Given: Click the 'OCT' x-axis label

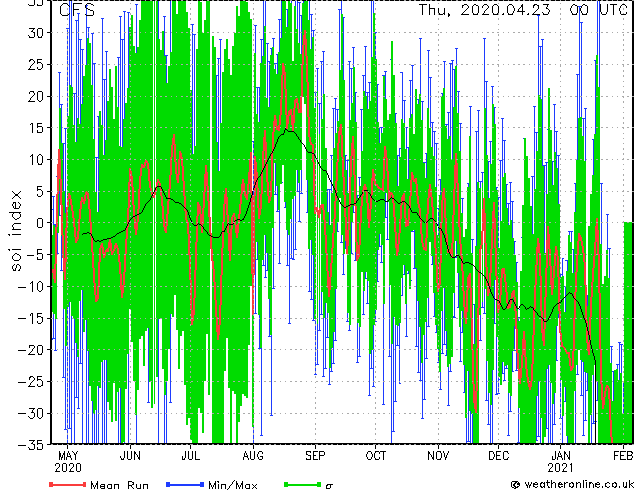Looking at the screenshot, I should [376, 456].
